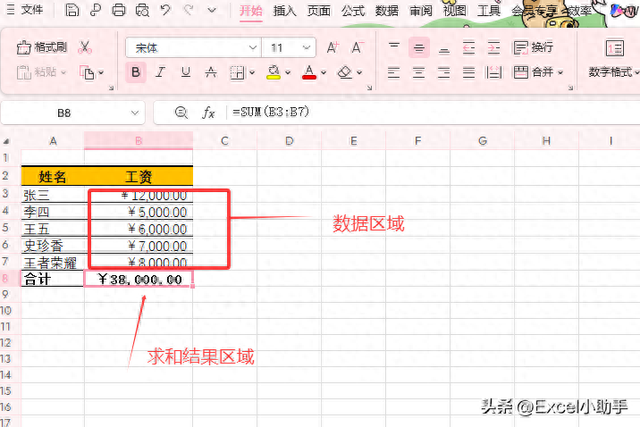Center text horizontally
This screenshot has height=427, width=640.
tap(419, 73)
